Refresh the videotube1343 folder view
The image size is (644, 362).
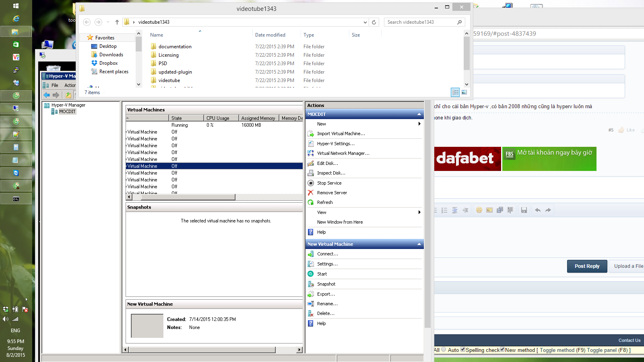(x=374, y=22)
